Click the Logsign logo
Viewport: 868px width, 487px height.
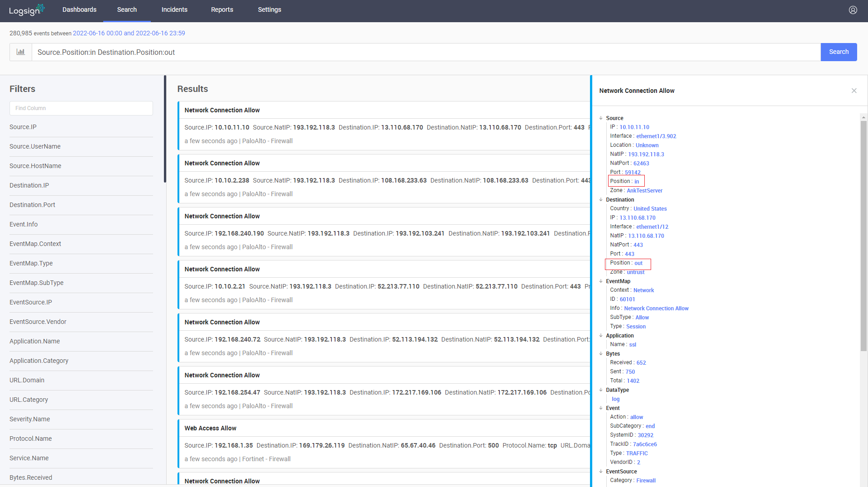27,10
